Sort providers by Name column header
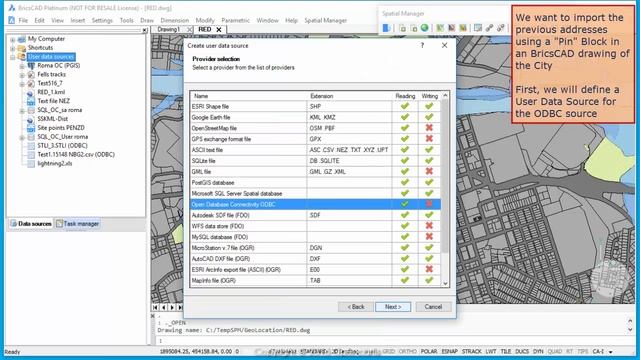This screenshot has height=360, width=640. click(248, 96)
